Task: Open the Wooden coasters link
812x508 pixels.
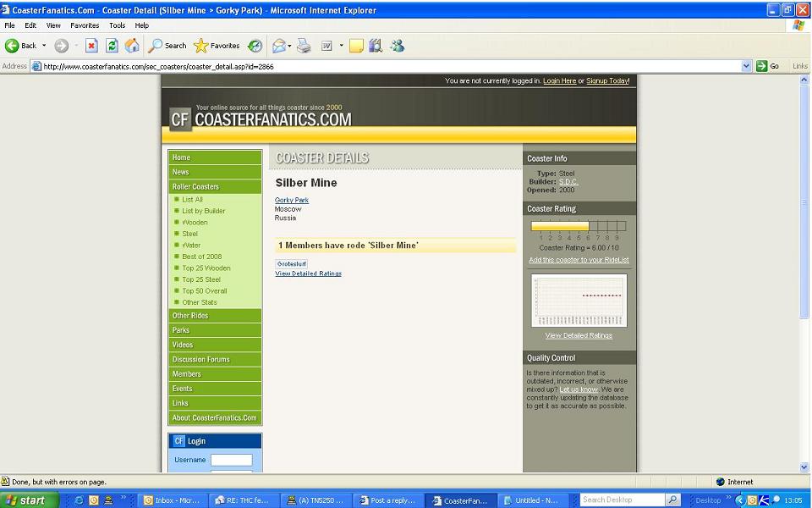Action: (x=195, y=223)
